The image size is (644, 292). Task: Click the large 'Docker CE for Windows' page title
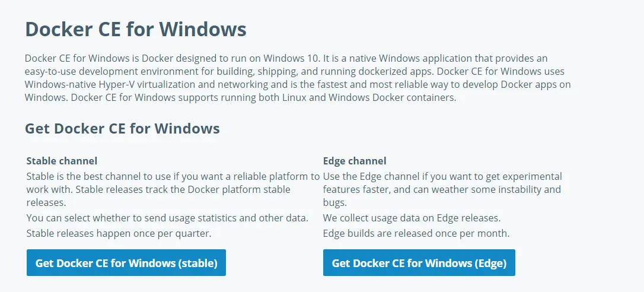(x=135, y=29)
